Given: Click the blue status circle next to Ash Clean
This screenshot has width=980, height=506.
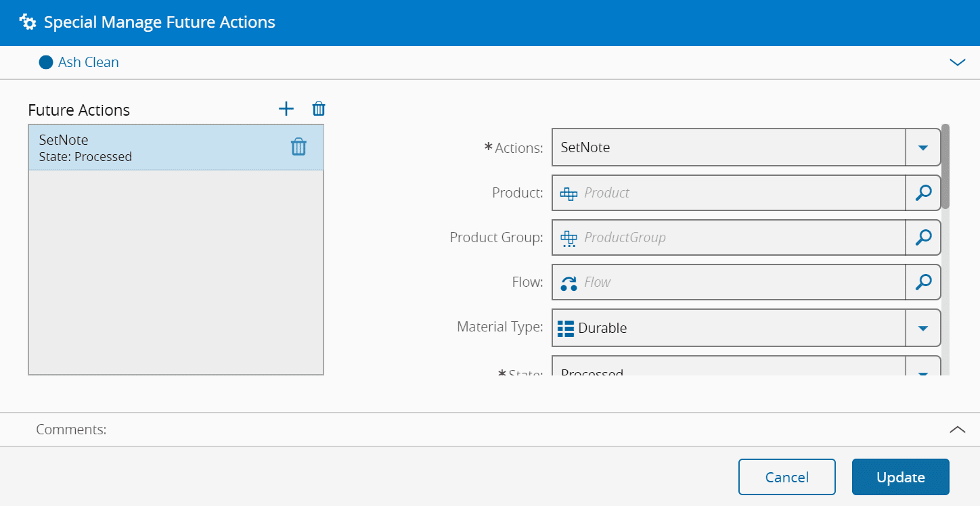Looking at the screenshot, I should coord(45,62).
